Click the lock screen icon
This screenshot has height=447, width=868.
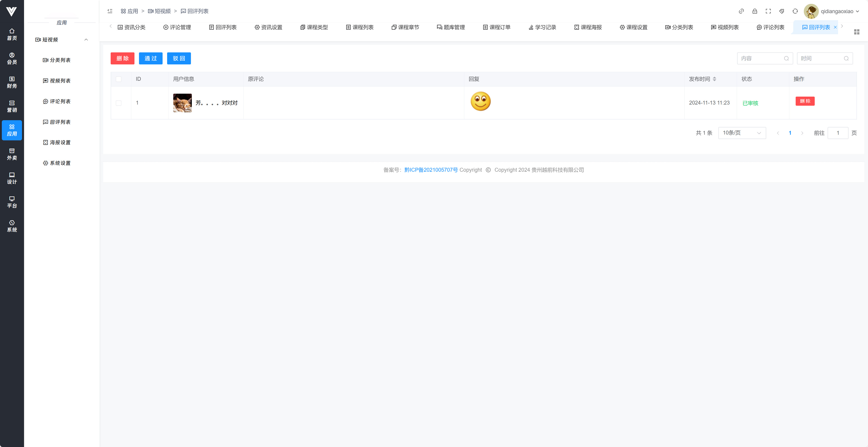point(755,11)
